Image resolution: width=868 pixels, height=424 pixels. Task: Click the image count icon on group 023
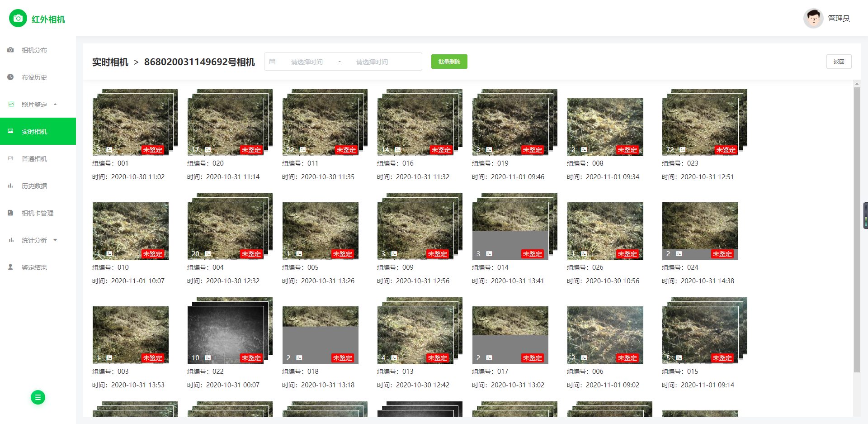683,149
